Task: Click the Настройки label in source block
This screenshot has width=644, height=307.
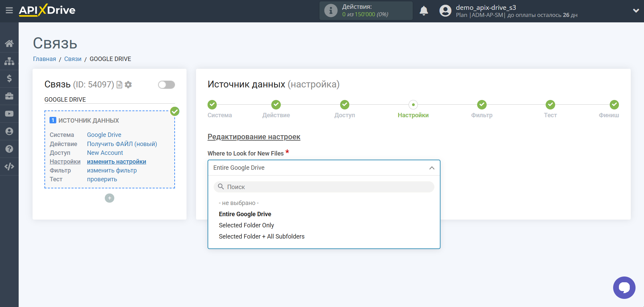Action: point(65,162)
